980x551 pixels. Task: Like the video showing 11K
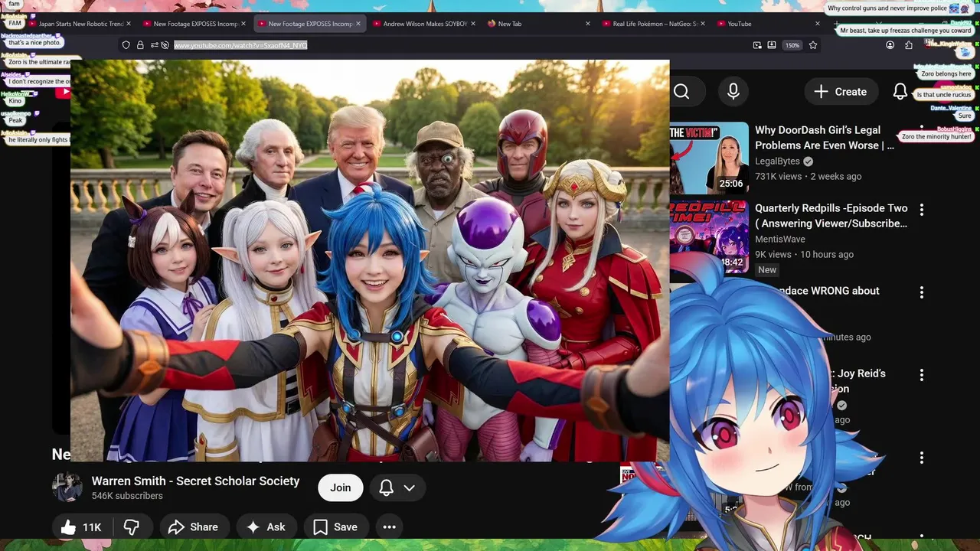(x=81, y=527)
